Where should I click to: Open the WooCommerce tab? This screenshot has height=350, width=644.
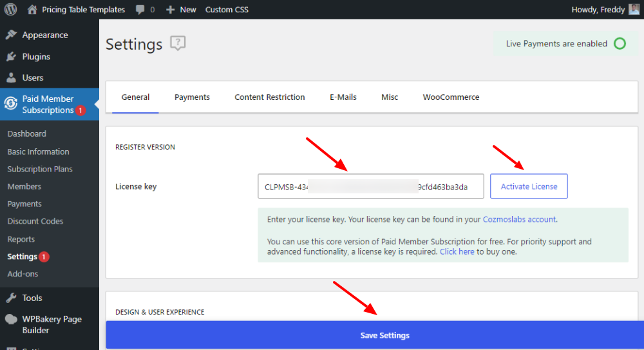pyautogui.click(x=451, y=97)
